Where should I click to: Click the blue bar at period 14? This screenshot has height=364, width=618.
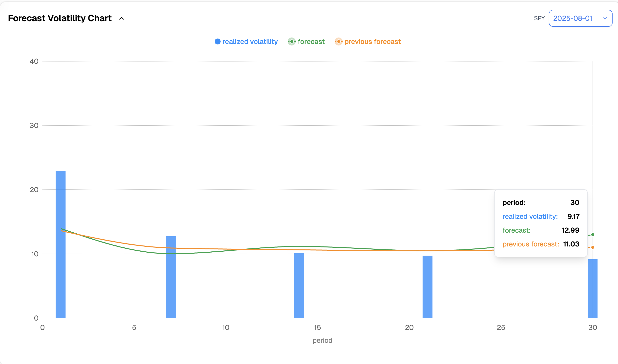299,285
